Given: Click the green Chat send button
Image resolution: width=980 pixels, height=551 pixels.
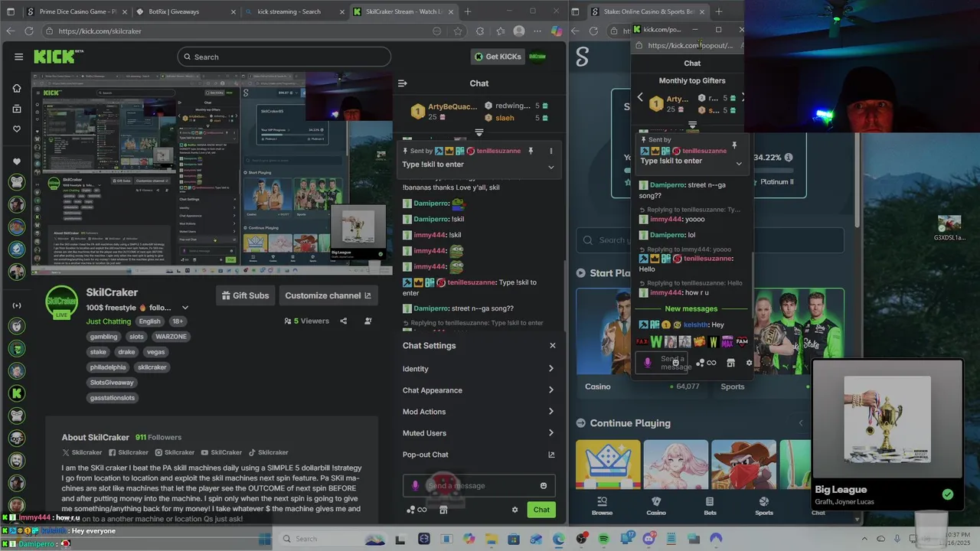Looking at the screenshot, I should tap(541, 510).
